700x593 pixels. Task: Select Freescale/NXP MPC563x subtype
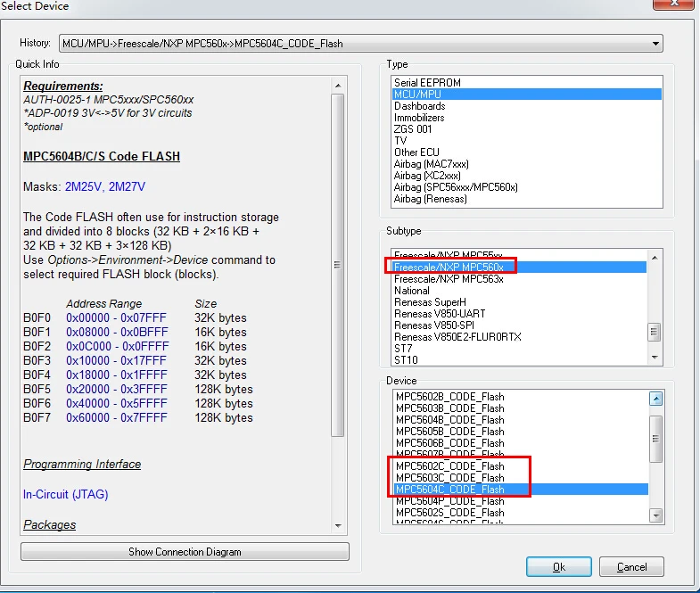click(x=519, y=278)
